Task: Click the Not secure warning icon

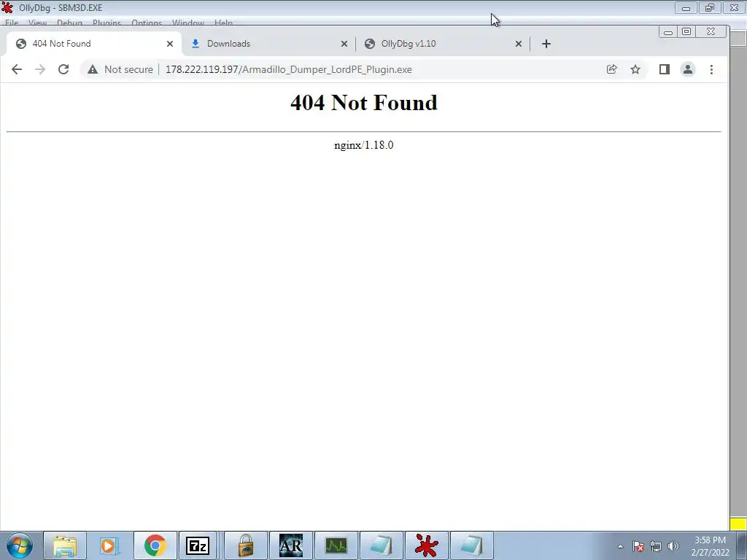Action: (x=93, y=69)
